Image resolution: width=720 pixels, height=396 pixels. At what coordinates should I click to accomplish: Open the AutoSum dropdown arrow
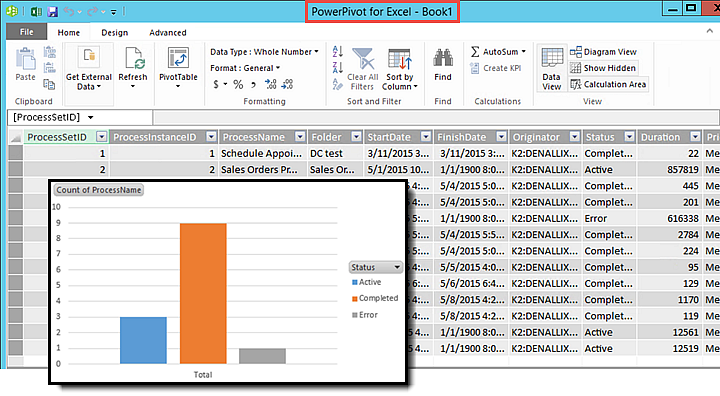523,51
